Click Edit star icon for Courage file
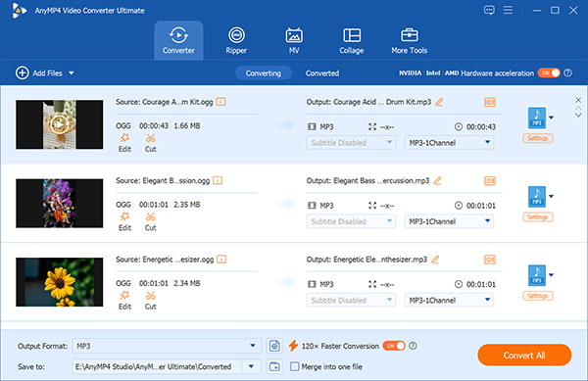This screenshot has width=588, height=381. click(x=124, y=138)
